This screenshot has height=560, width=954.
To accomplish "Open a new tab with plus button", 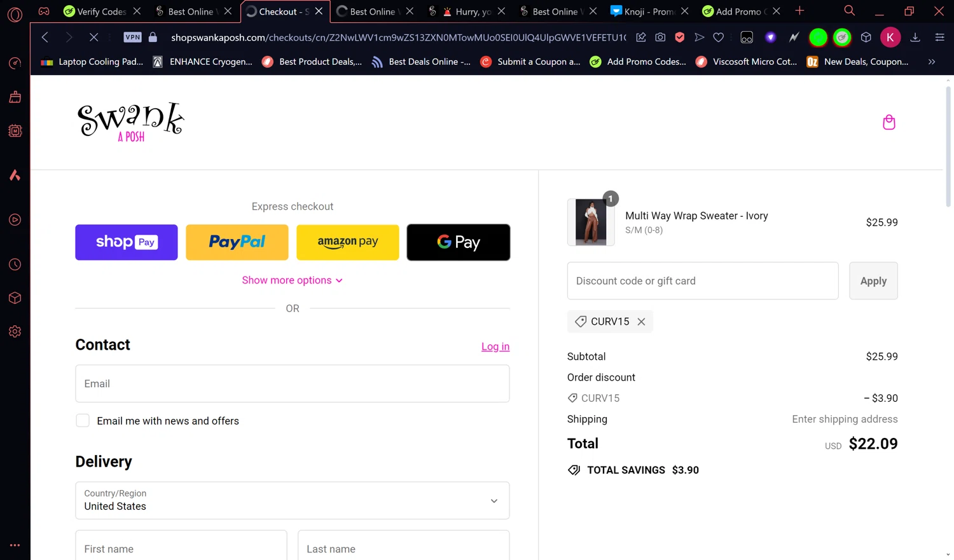I will click(x=800, y=11).
